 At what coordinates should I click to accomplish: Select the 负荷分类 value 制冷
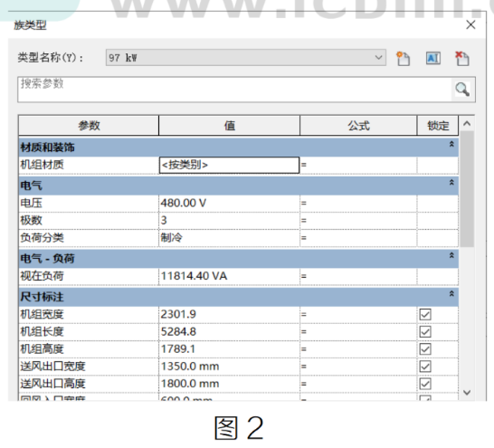click(230, 238)
